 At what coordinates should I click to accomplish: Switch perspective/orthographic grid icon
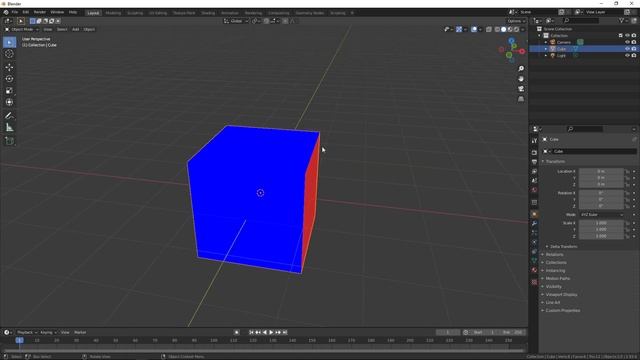coord(521,99)
